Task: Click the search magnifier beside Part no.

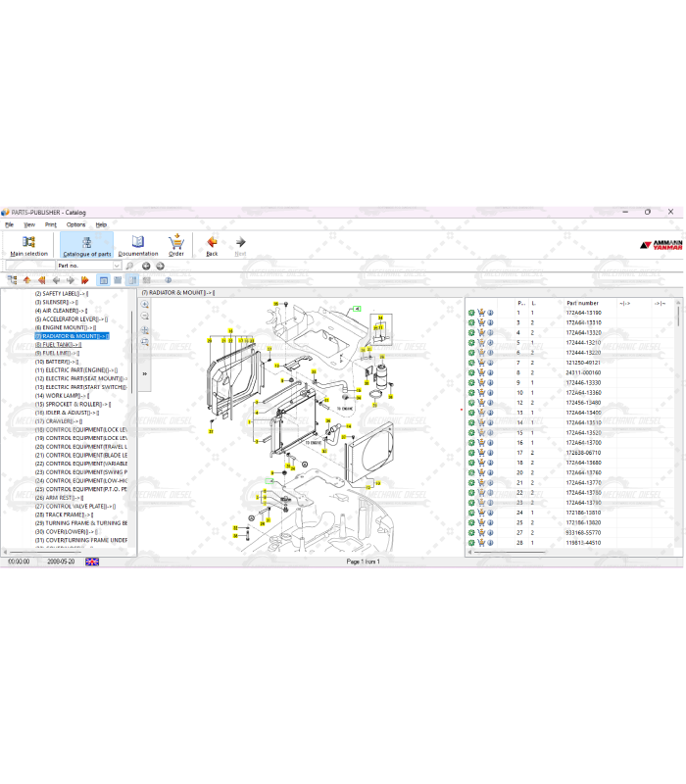Action: point(129,266)
